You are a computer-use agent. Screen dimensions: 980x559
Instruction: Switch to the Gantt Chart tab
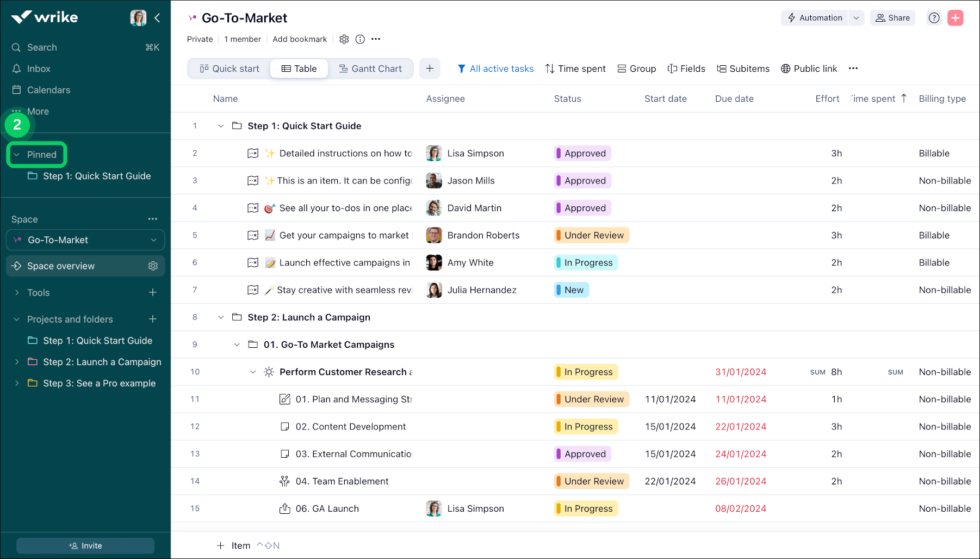point(370,69)
